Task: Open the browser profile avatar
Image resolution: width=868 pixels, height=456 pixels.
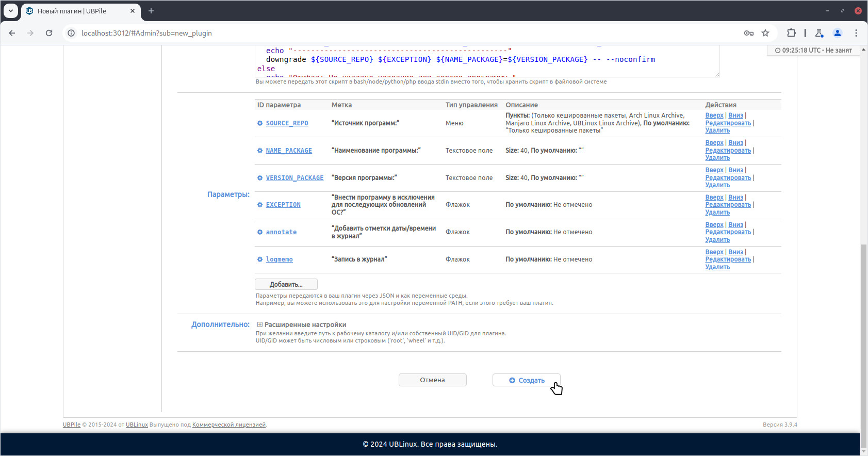Action: (x=838, y=33)
